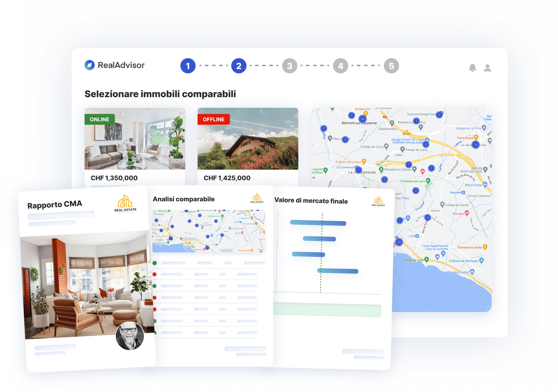Click the Giroud Catherine map label
Screen dimensions: 558x392
click(479, 196)
